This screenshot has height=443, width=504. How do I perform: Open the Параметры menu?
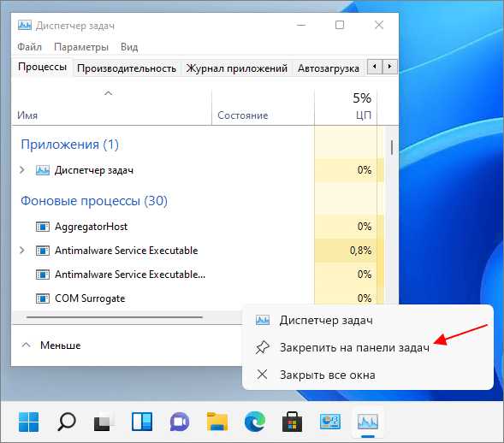click(x=81, y=47)
